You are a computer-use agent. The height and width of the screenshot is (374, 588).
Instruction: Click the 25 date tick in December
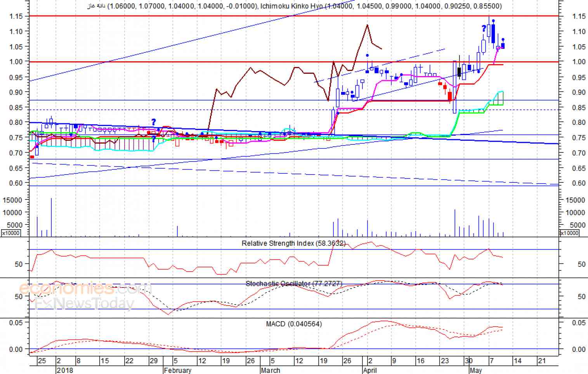coord(42,361)
